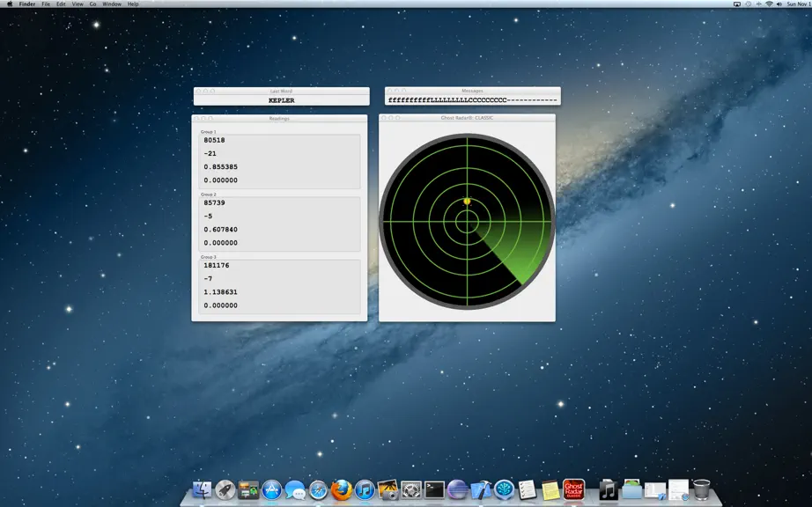Open iTunes from the dock

point(365,489)
